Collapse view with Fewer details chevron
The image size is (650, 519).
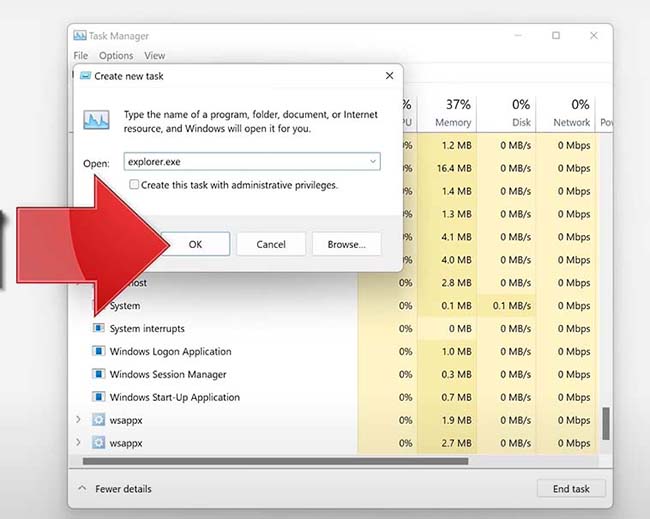point(82,488)
